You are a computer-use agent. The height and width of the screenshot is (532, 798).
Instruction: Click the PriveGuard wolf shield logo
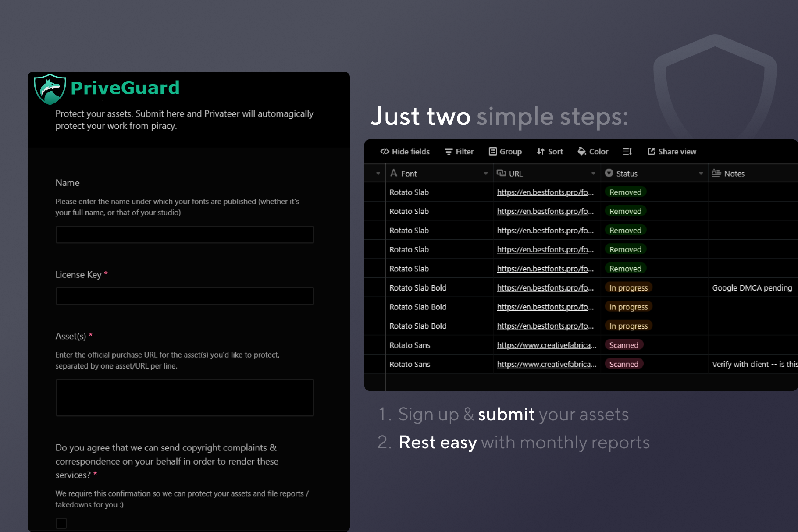50,89
